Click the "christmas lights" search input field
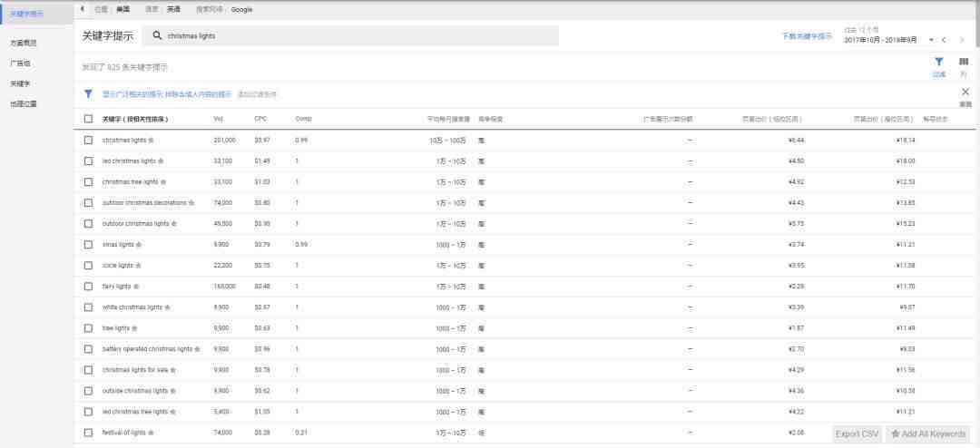This screenshot has width=980, height=448. [350, 35]
